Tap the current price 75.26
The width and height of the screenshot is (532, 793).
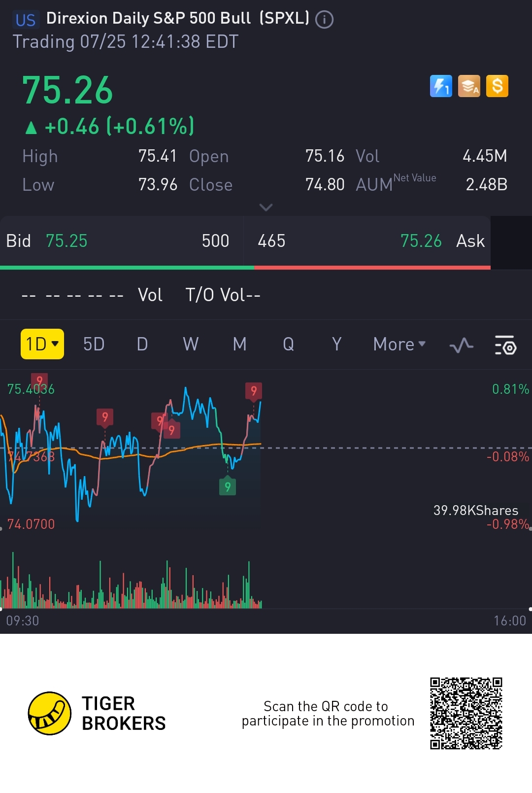coord(67,91)
